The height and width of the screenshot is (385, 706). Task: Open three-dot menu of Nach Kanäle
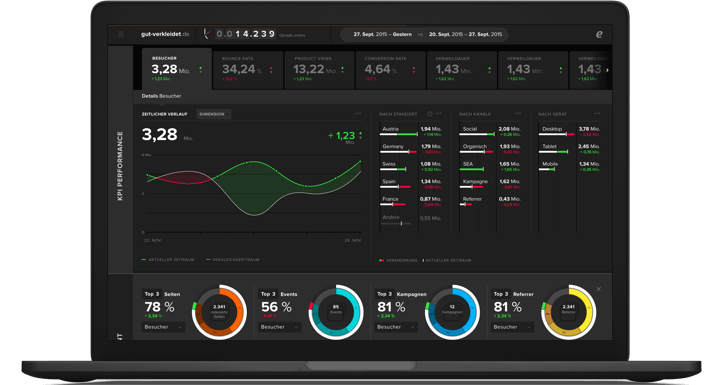click(518, 113)
